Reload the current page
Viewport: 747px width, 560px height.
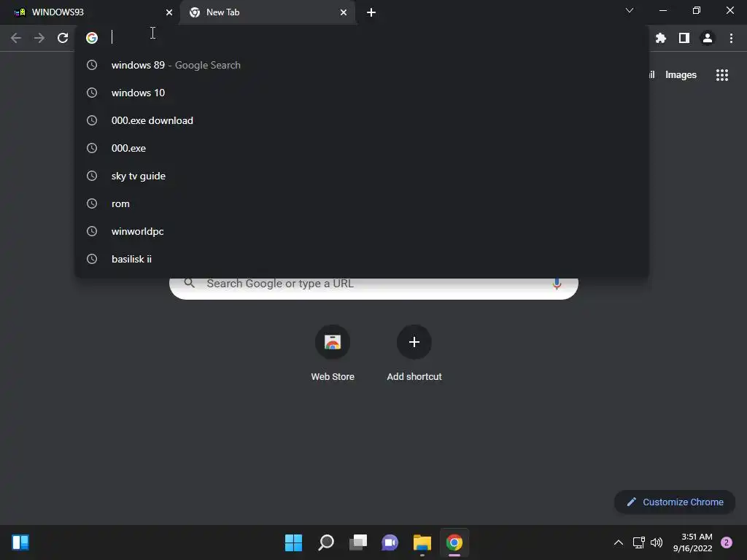point(63,38)
